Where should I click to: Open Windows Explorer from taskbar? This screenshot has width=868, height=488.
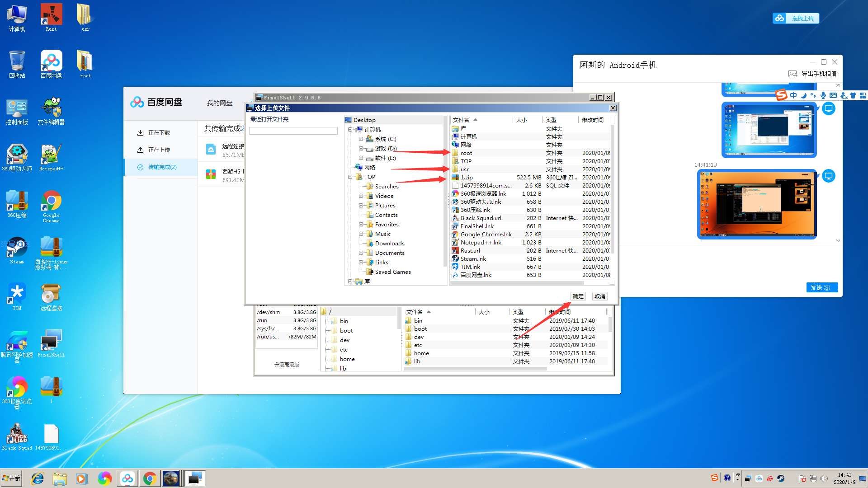60,478
